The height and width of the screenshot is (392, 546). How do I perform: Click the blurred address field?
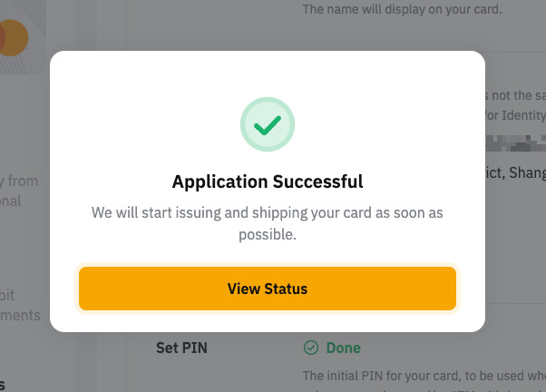(x=516, y=143)
